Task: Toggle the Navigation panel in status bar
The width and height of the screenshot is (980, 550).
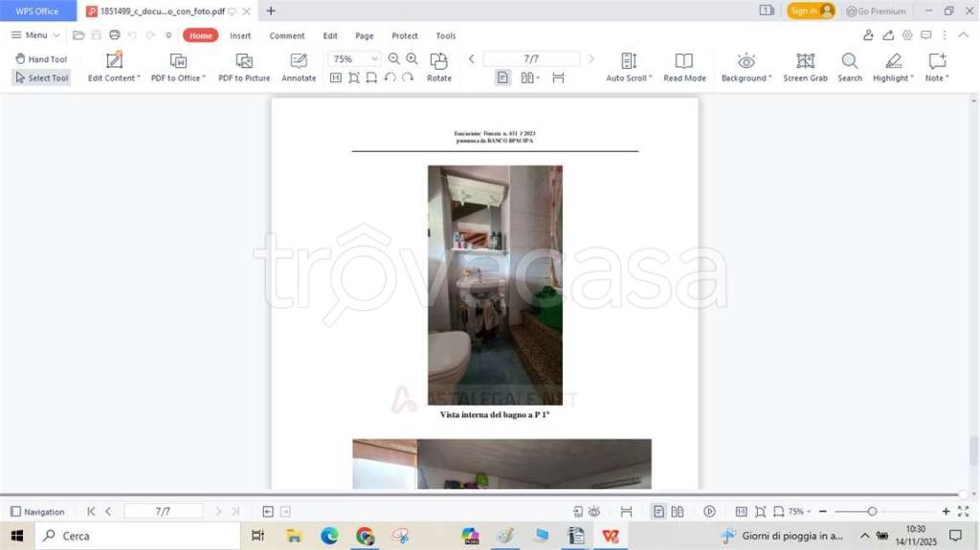Action: point(37,512)
